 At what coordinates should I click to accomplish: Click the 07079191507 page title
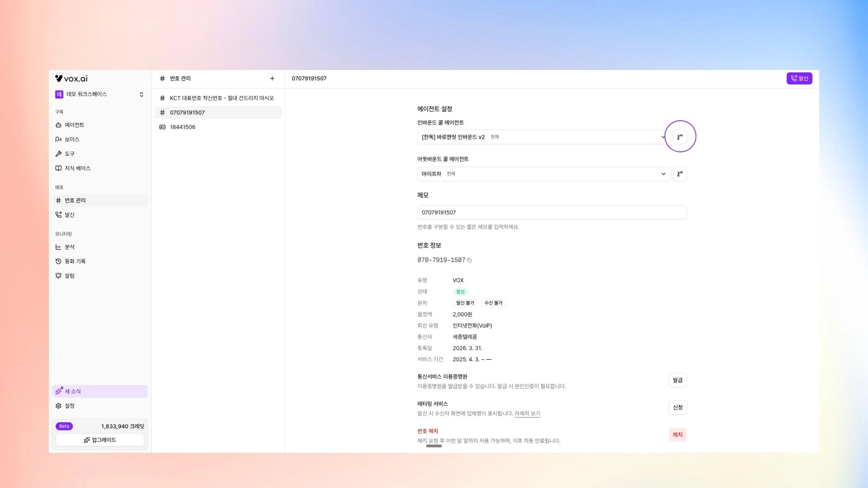pos(309,79)
